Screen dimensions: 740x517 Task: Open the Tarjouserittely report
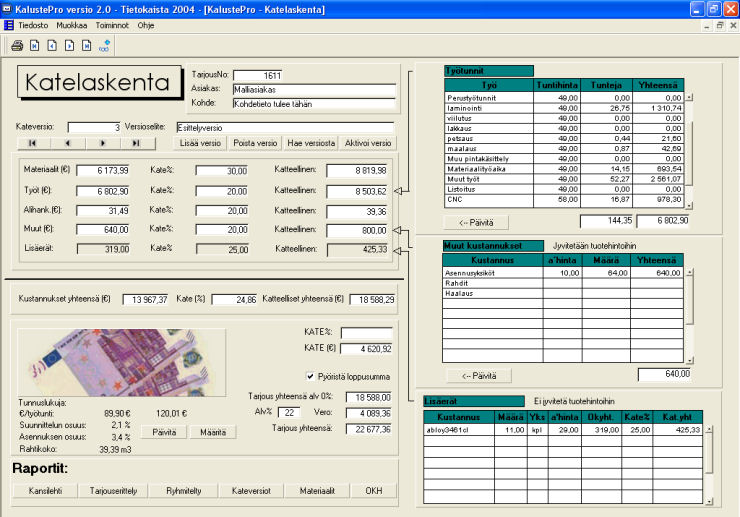click(x=113, y=491)
